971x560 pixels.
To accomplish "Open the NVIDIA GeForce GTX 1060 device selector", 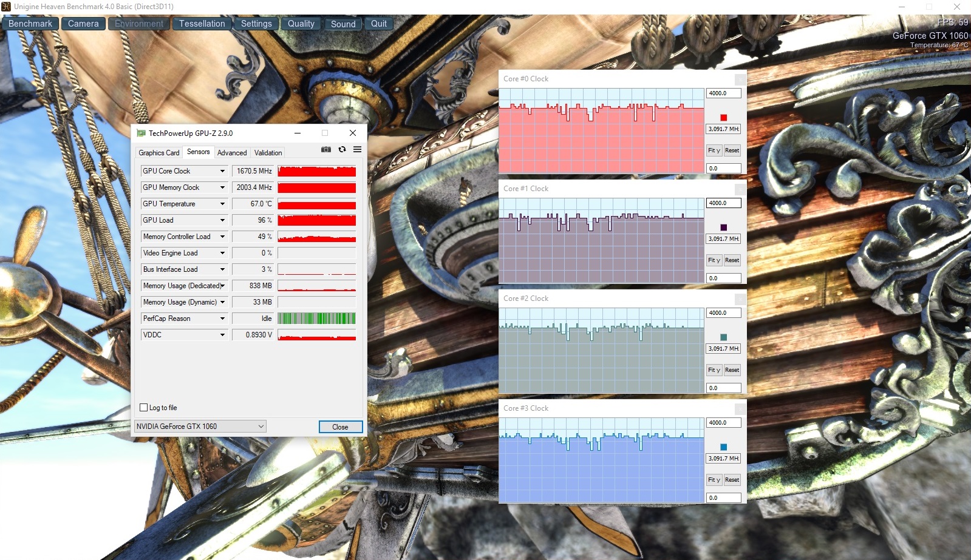I will coord(200,427).
